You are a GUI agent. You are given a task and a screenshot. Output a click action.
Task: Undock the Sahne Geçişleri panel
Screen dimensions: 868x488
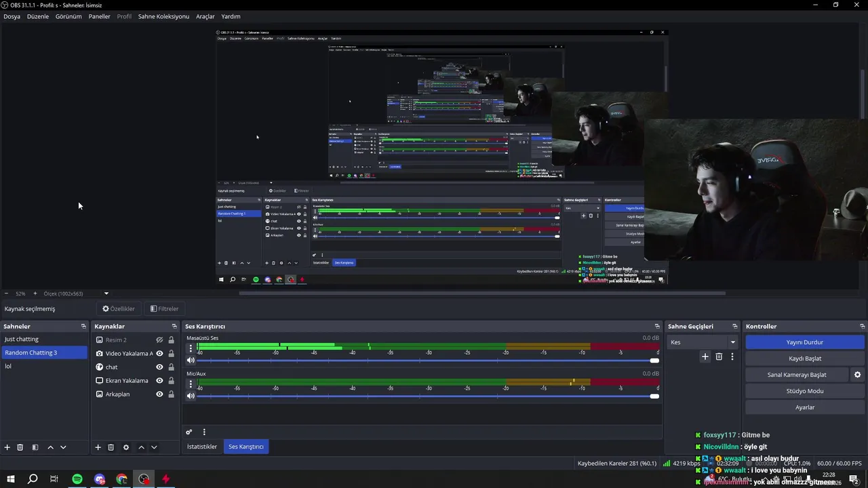pyautogui.click(x=735, y=327)
